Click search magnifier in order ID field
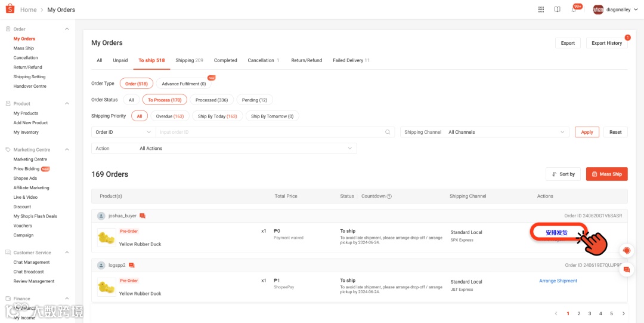This screenshot has height=323, width=644. (388, 133)
